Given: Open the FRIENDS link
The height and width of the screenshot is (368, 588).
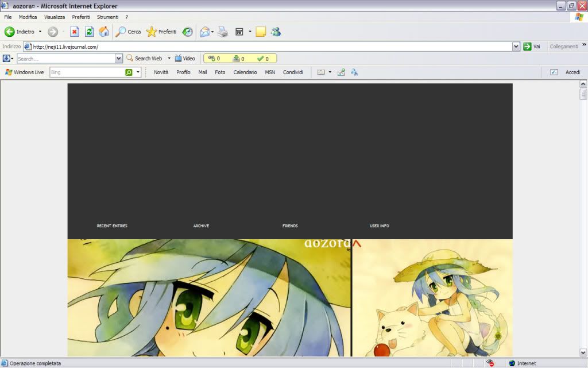Looking at the screenshot, I should coord(290,225).
